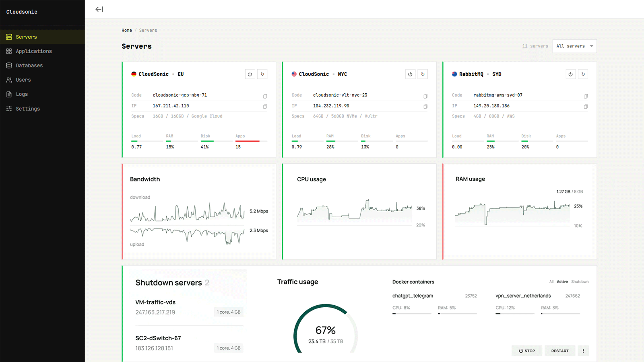Open Applications from the sidebar

(42, 51)
